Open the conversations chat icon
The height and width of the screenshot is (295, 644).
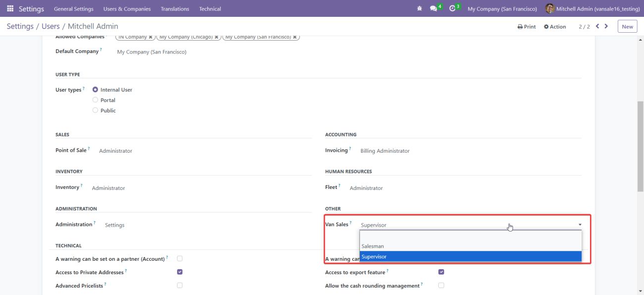tap(433, 9)
